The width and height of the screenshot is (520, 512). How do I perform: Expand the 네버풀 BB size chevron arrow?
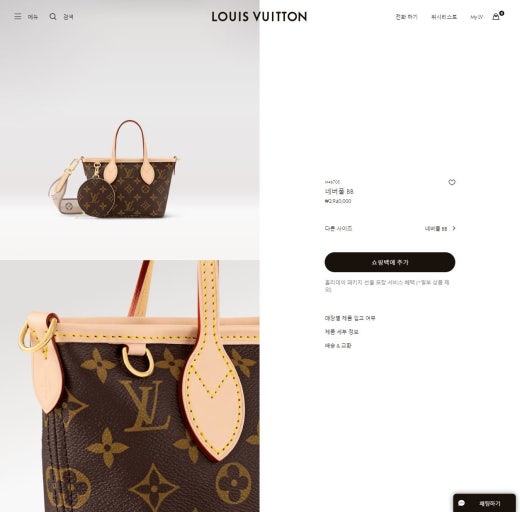[x=454, y=228]
